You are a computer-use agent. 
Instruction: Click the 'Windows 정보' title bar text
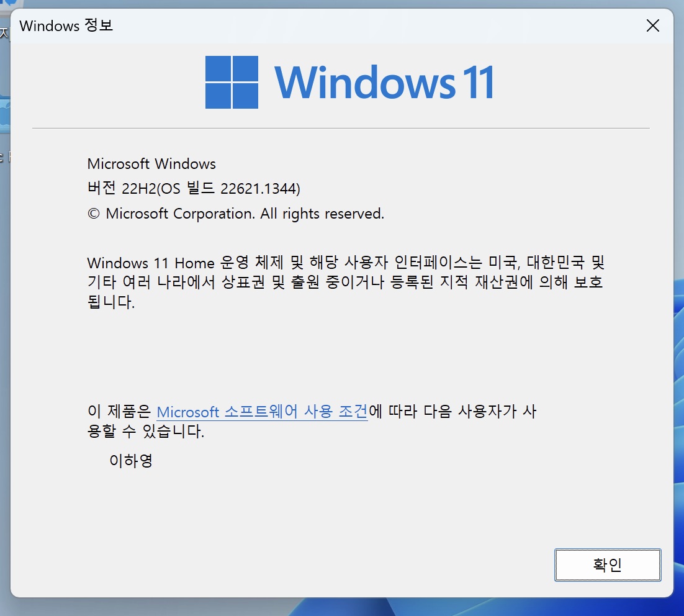pos(66,25)
